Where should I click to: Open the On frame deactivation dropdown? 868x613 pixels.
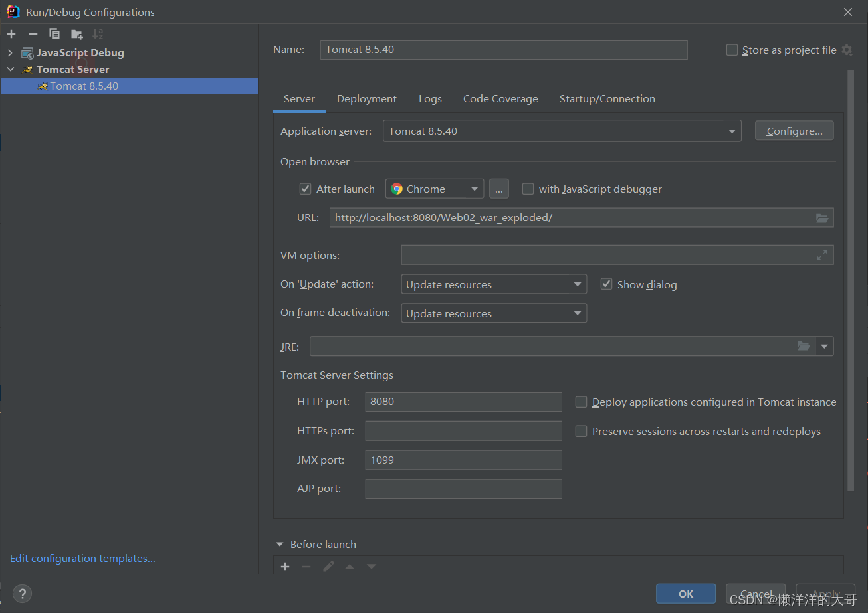coord(494,313)
